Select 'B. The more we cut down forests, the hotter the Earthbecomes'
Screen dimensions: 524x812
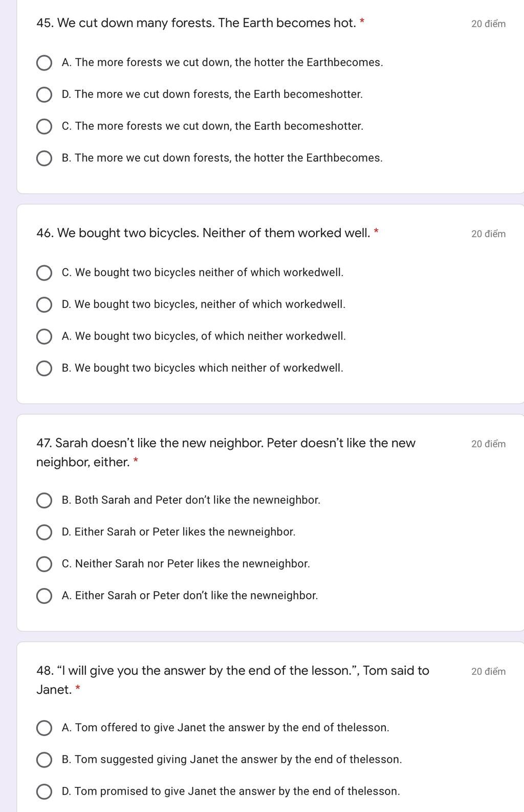(44, 158)
